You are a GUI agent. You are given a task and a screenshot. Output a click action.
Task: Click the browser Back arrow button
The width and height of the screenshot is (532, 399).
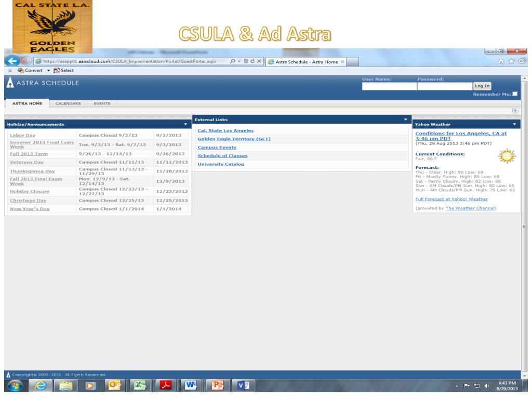pos(12,61)
